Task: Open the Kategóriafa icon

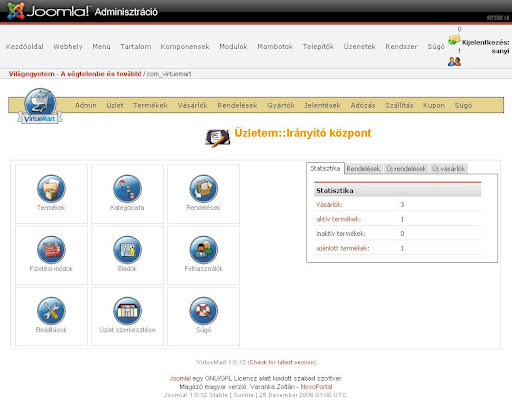Action: [x=127, y=189]
